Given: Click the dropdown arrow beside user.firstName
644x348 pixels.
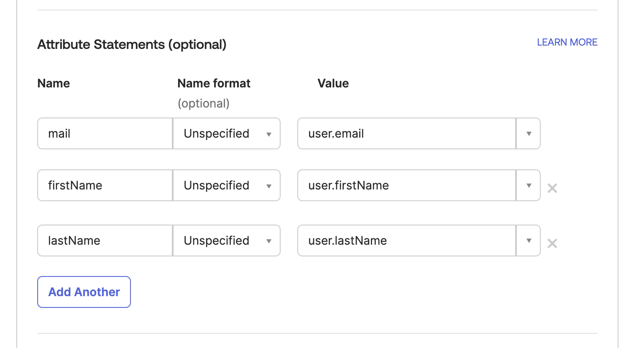Looking at the screenshot, I should coord(529,185).
